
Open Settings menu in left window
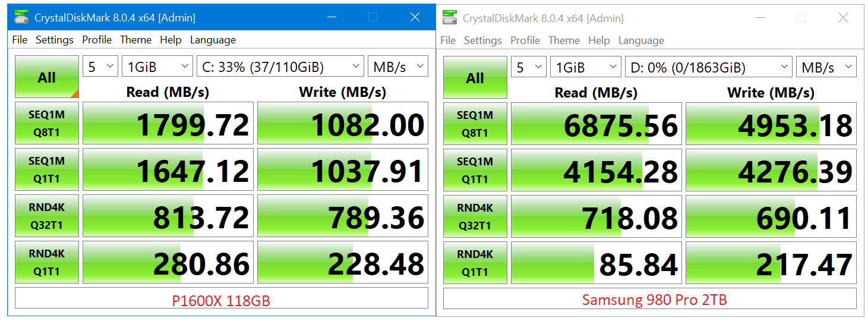coord(55,40)
